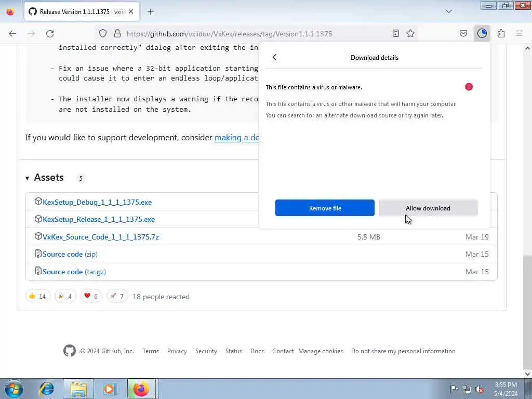Click the rocket reaction with 7
The width and height of the screenshot is (532, 399).
[117, 296]
